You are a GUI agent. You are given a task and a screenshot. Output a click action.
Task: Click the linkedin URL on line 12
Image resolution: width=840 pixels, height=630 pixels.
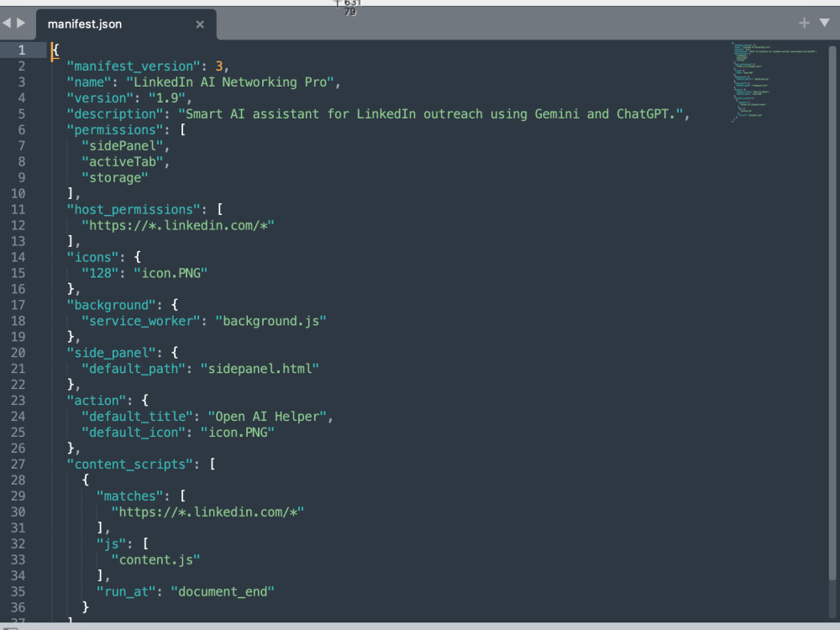click(178, 225)
